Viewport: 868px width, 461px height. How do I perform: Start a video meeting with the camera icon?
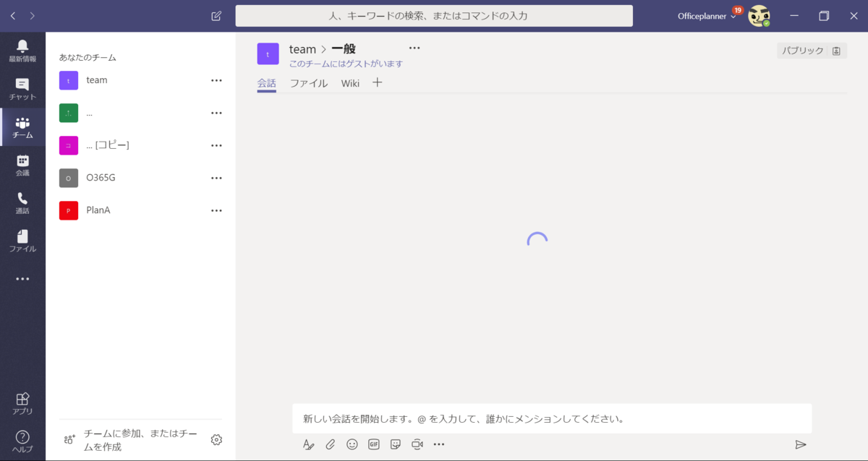417,444
